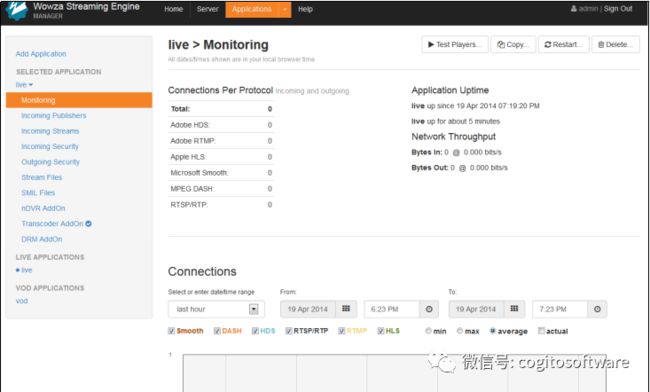Toggle the RTMP checkbox
The height and width of the screenshot is (392, 650).
point(342,331)
